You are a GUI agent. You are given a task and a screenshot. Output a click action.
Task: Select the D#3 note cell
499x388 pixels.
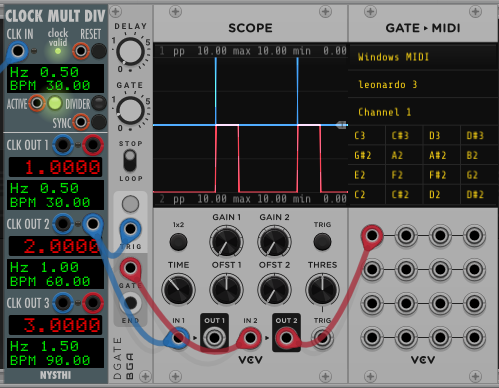479,135
